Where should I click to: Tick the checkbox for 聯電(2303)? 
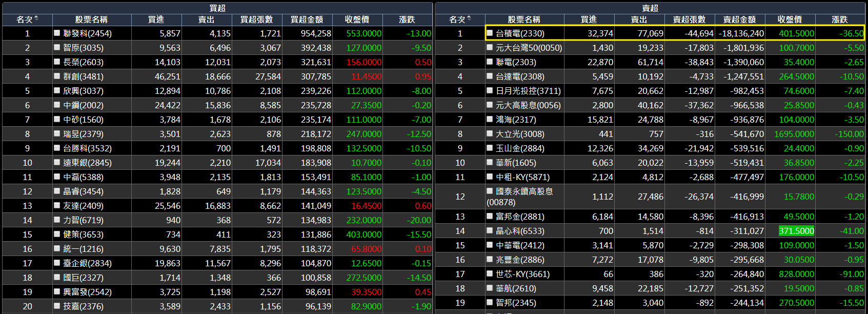490,62
